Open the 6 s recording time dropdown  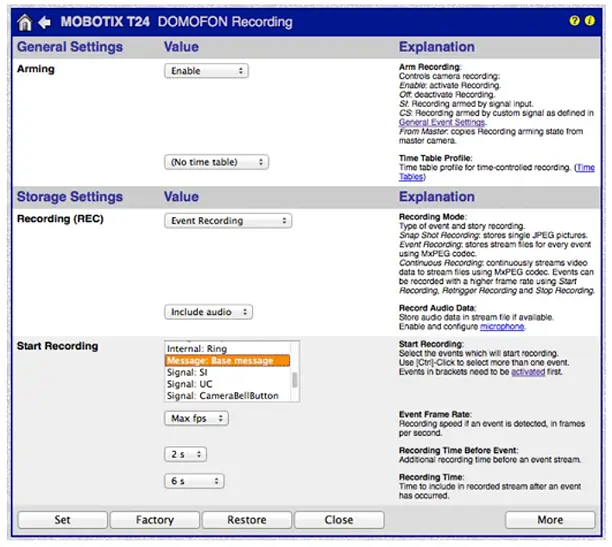click(x=185, y=481)
